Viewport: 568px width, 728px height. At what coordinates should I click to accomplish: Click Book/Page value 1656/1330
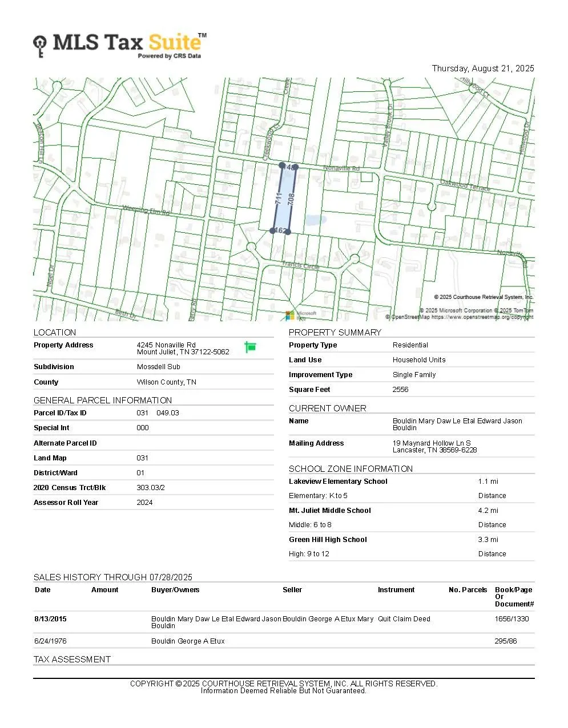point(512,619)
